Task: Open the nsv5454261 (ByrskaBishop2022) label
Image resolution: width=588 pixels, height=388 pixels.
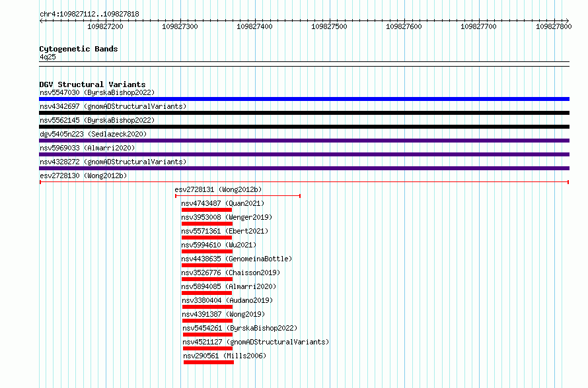Action: click(240, 328)
